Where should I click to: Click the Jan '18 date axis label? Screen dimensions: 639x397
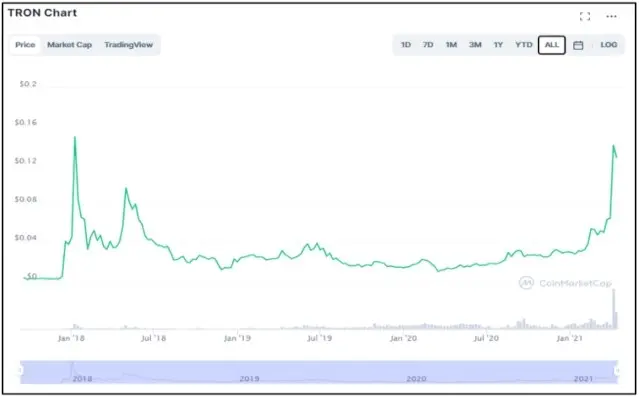tap(71, 338)
